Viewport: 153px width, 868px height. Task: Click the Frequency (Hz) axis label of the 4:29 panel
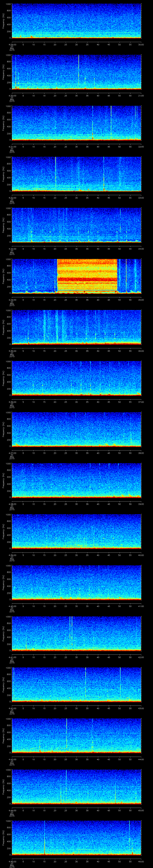pyautogui.click(x=3, y=21)
